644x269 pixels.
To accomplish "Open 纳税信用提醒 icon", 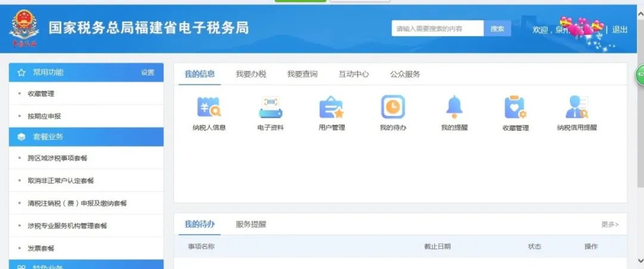I will (577, 107).
